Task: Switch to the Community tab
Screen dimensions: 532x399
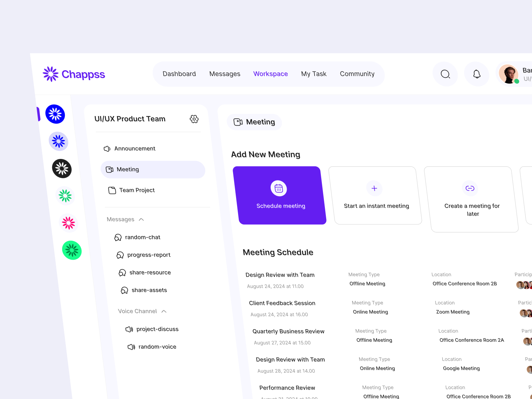Action: [x=357, y=74]
